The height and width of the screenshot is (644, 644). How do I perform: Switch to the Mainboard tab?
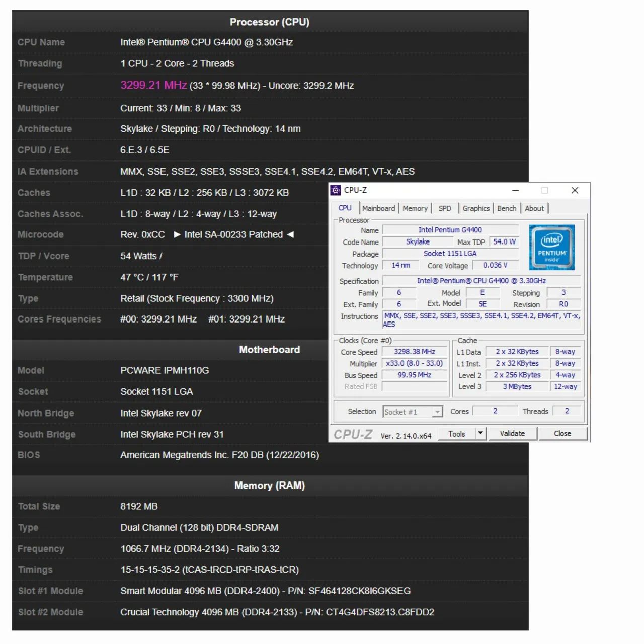378,208
